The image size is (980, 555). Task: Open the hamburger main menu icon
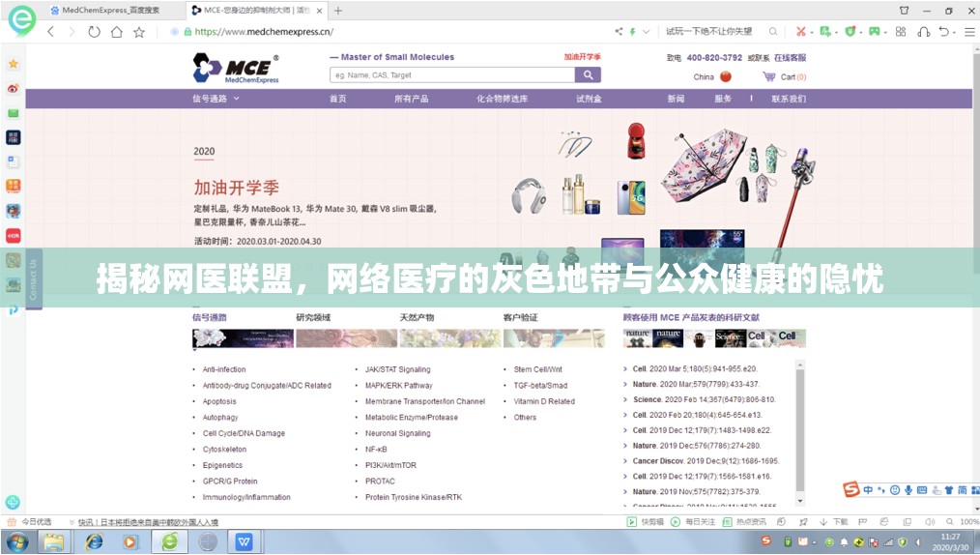click(969, 31)
